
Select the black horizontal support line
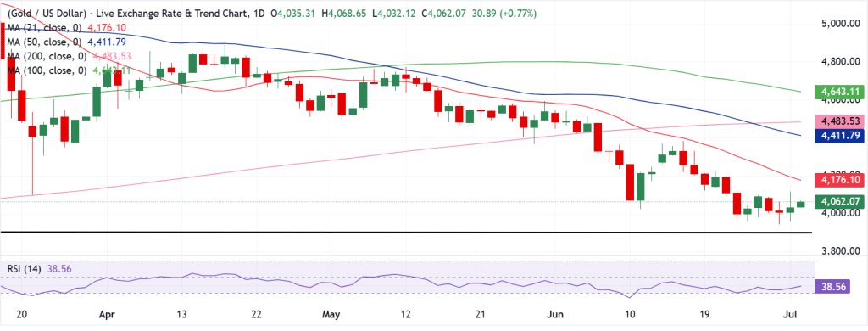pyautogui.click(x=406, y=233)
